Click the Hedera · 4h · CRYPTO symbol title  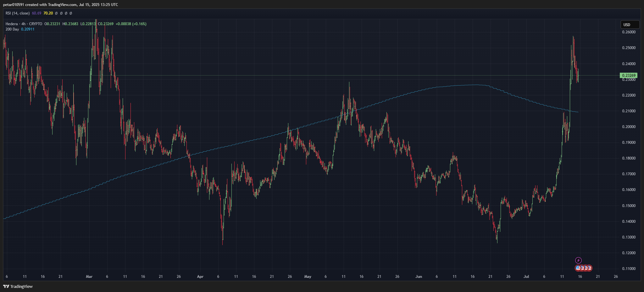(x=24, y=24)
